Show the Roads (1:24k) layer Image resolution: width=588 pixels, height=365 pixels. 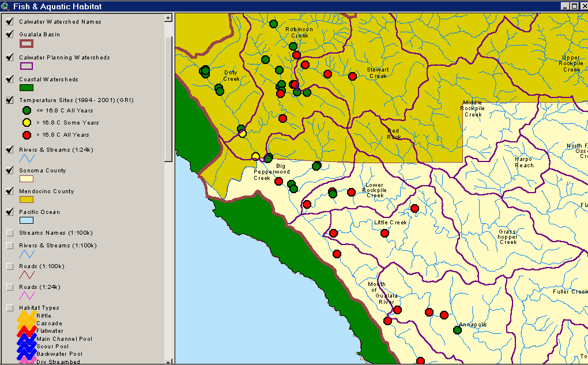pyautogui.click(x=10, y=287)
